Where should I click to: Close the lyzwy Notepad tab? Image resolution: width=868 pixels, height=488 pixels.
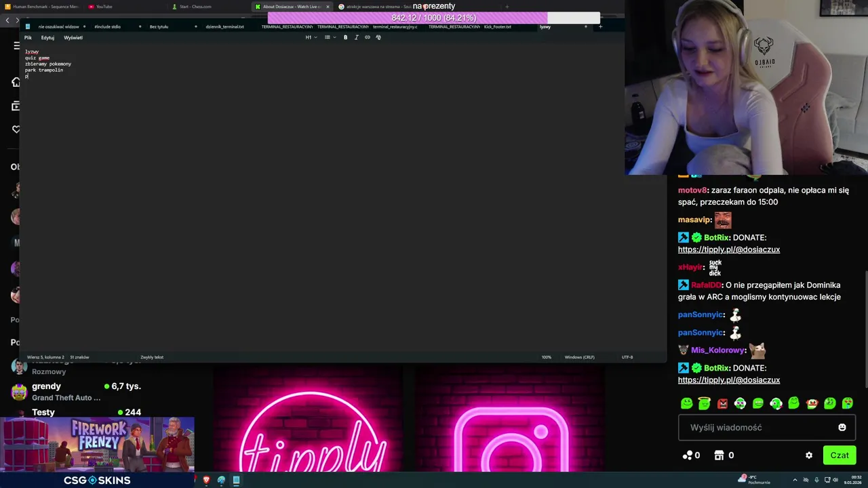586,26
